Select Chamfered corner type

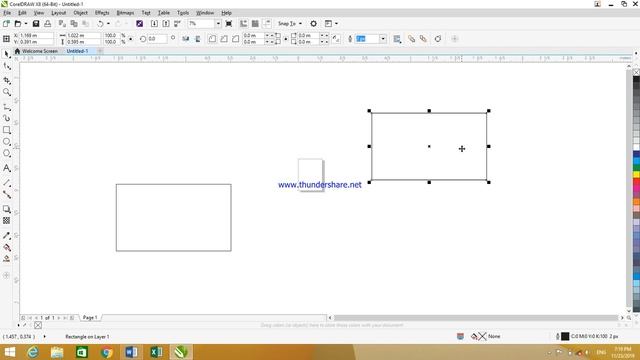click(236, 39)
